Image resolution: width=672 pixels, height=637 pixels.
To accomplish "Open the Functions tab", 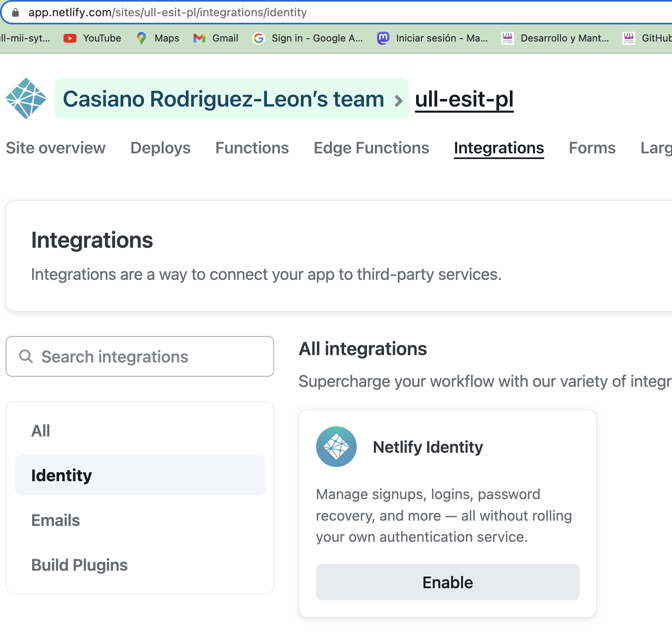I will pyautogui.click(x=252, y=148).
